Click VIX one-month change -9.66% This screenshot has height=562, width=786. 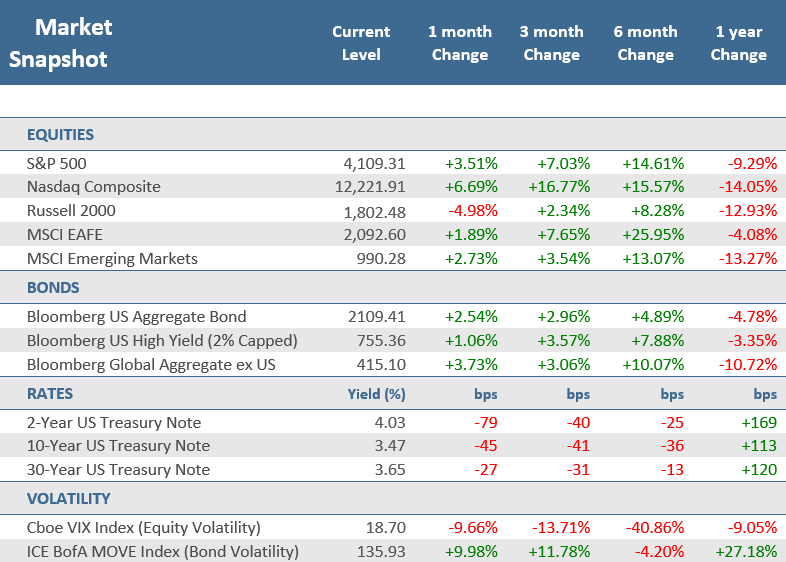pyautogui.click(x=473, y=527)
